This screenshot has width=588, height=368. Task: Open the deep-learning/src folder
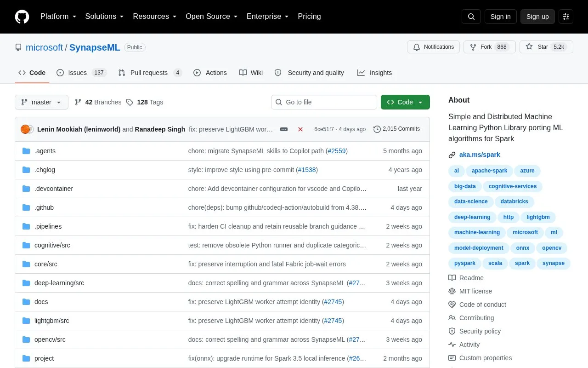(x=59, y=283)
